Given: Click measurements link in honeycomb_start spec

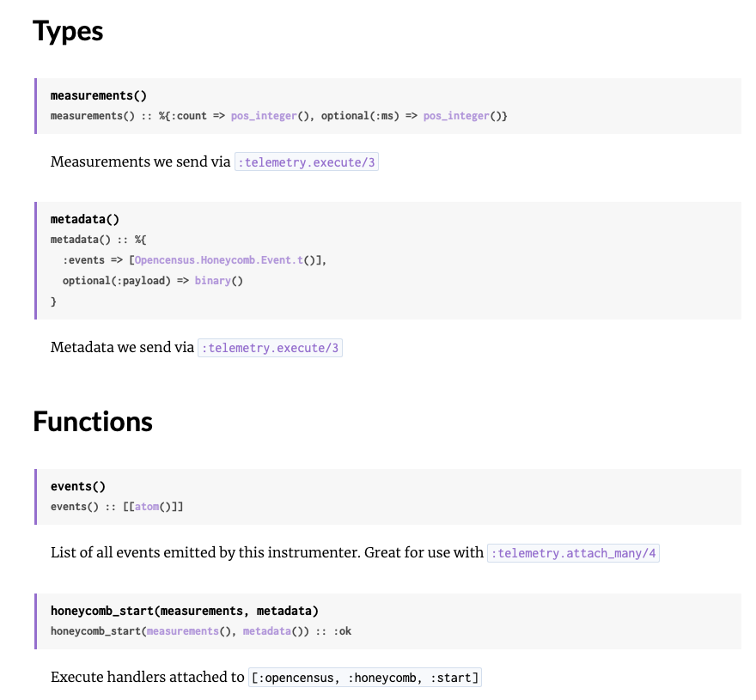Looking at the screenshot, I should (x=183, y=631).
